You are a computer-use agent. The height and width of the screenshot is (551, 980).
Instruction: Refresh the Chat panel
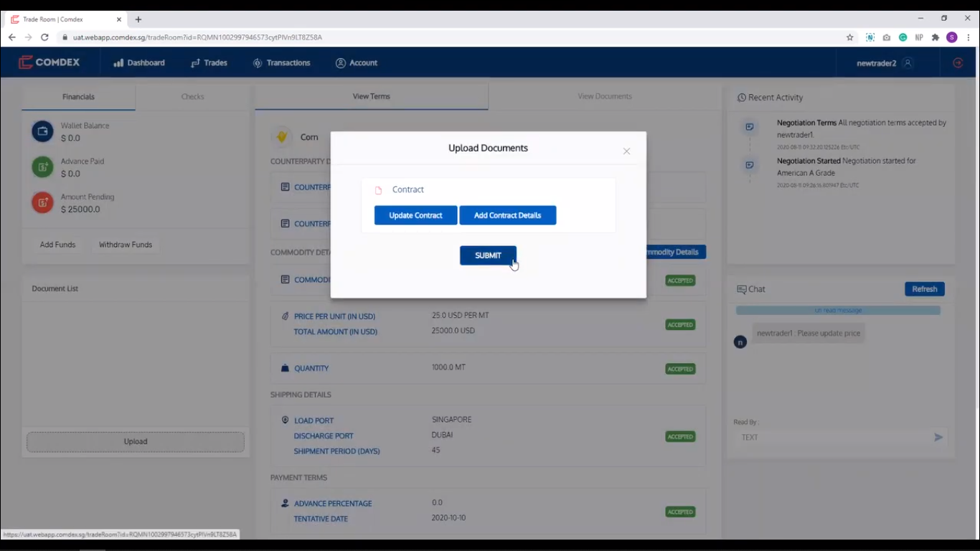925,289
